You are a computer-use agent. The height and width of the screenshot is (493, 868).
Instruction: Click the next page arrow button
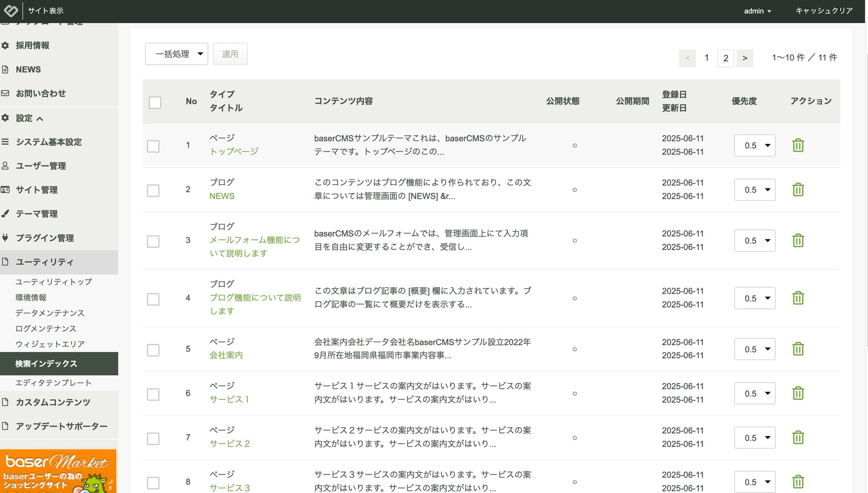click(745, 58)
